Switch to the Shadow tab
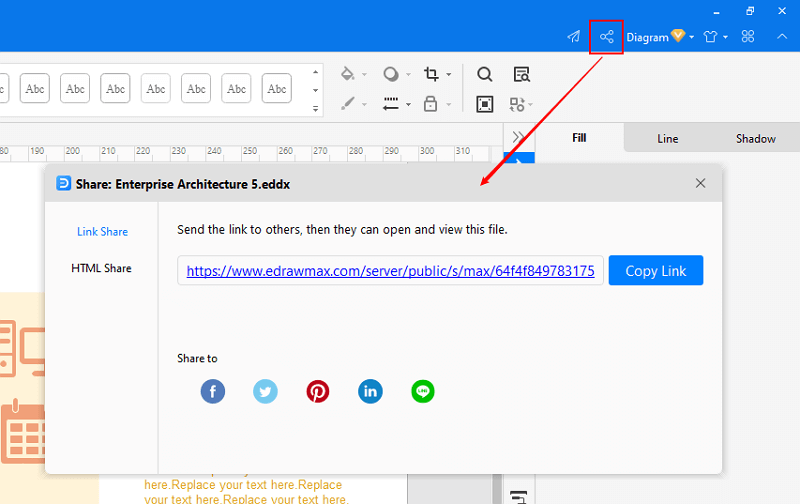 756,138
